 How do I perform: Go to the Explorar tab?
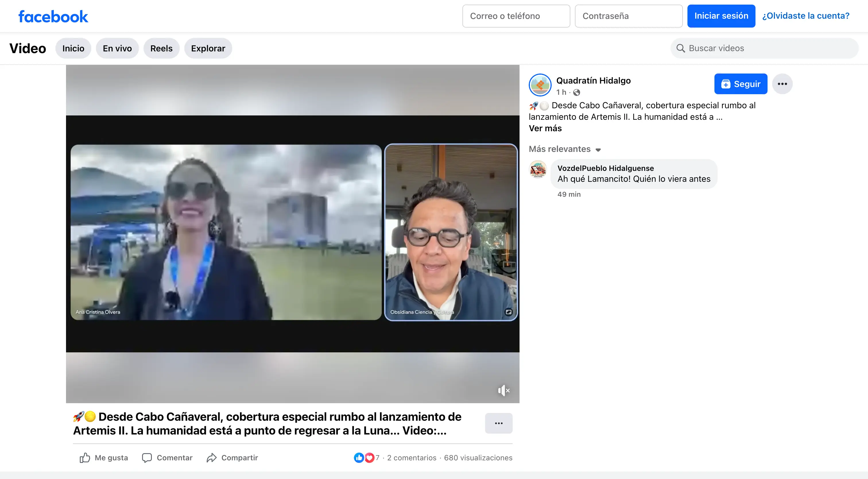(x=208, y=48)
